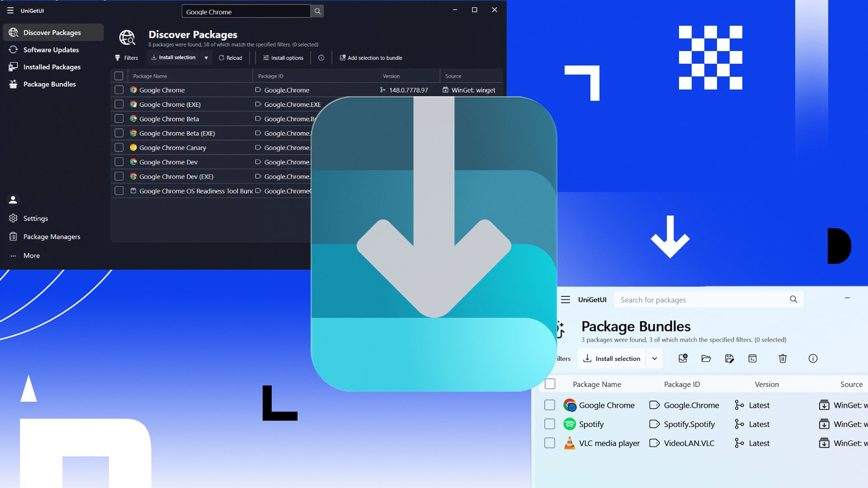Click the open bundle folder icon
The height and width of the screenshot is (488, 868).
point(706,358)
